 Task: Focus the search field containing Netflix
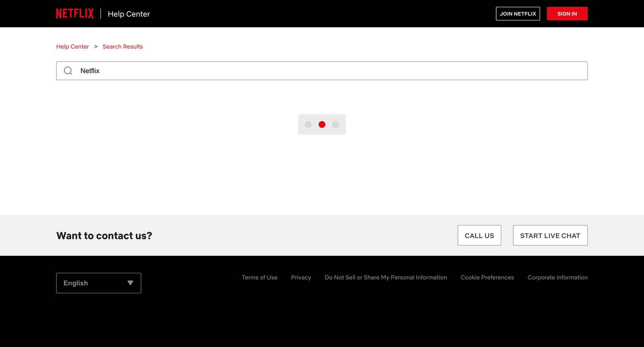(x=322, y=71)
